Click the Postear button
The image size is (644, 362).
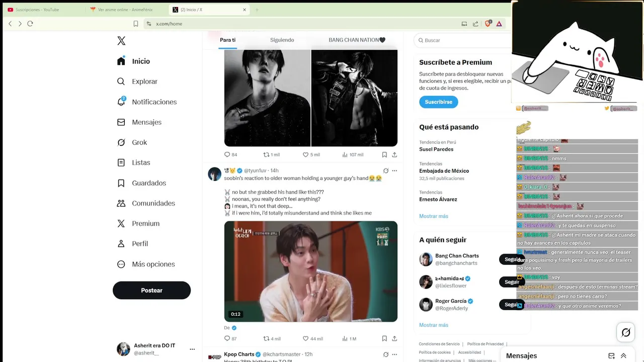pos(151,290)
